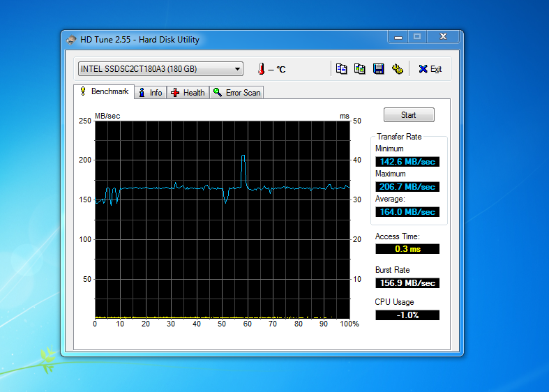The image size is (549, 392).
Task: Click the Burst Rate value 156.9 MB/sec
Action: click(407, 282)
